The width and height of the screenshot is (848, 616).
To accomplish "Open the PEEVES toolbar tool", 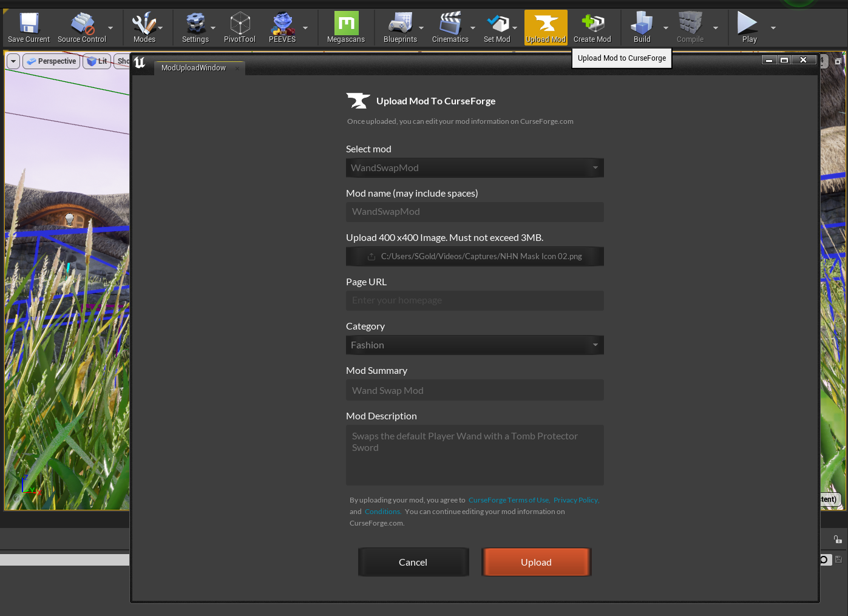I will click(282, 28).
